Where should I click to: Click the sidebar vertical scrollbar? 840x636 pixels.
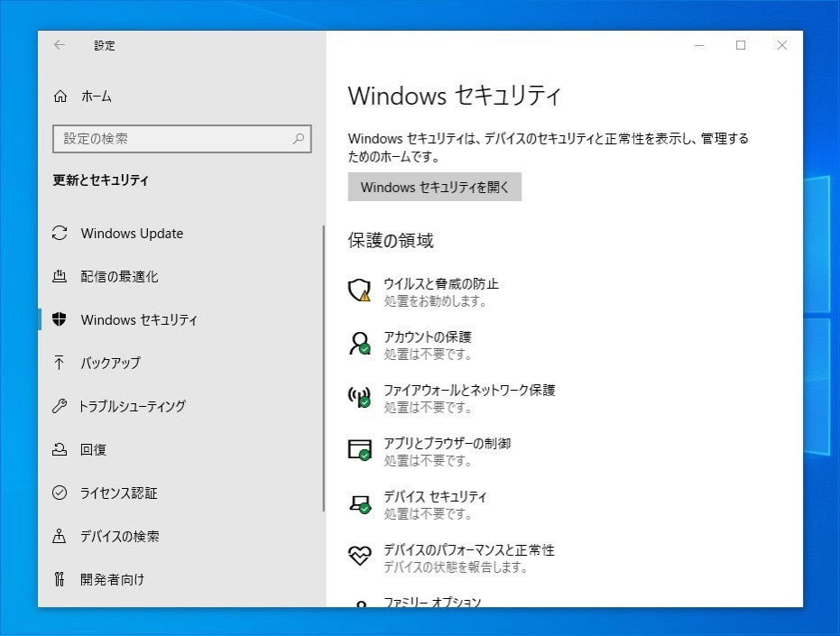[324, 368]
